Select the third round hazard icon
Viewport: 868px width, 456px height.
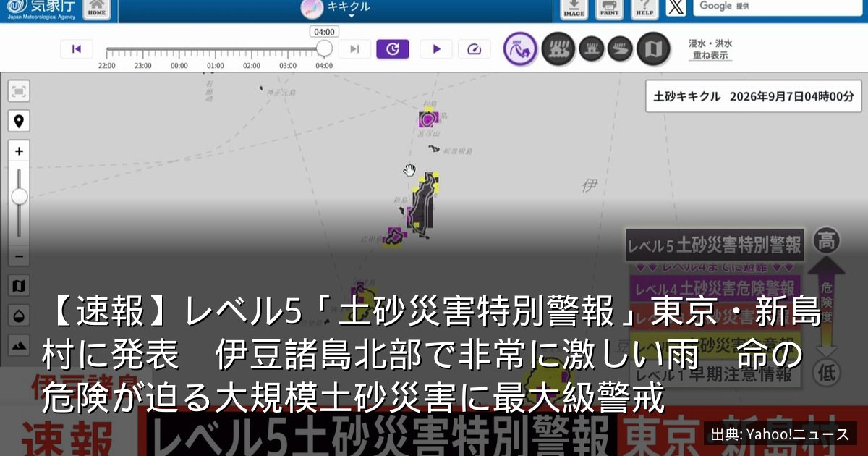coord(592,49)
